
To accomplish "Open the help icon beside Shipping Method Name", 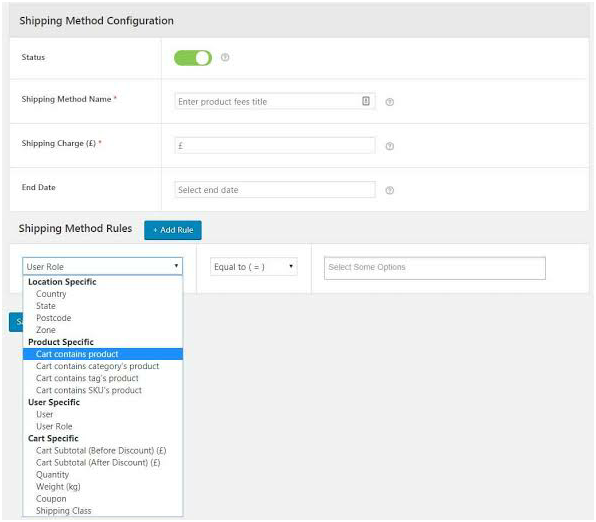I will tap(390, 102).
